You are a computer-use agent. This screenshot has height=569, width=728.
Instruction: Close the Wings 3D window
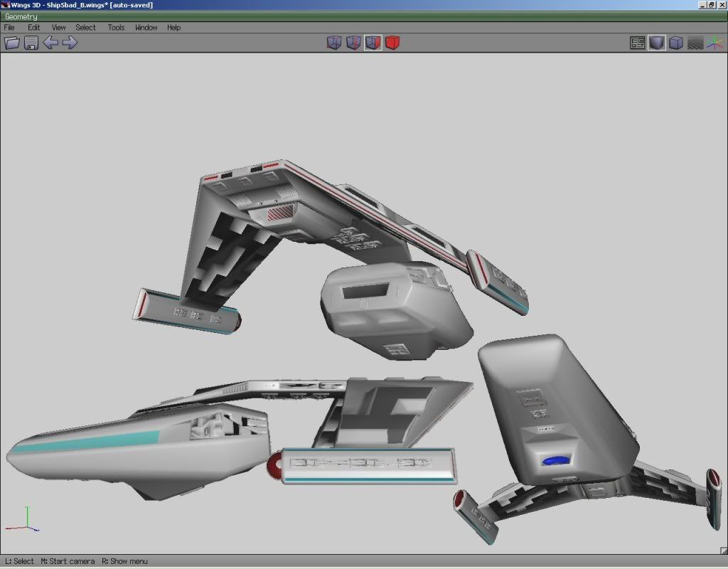point(722,5)
